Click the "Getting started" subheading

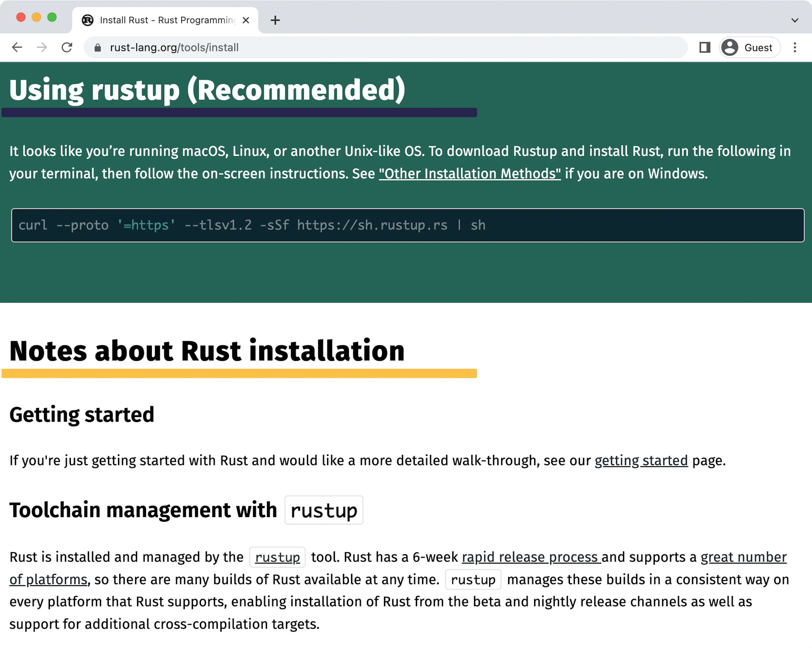[x=82, y=415]
